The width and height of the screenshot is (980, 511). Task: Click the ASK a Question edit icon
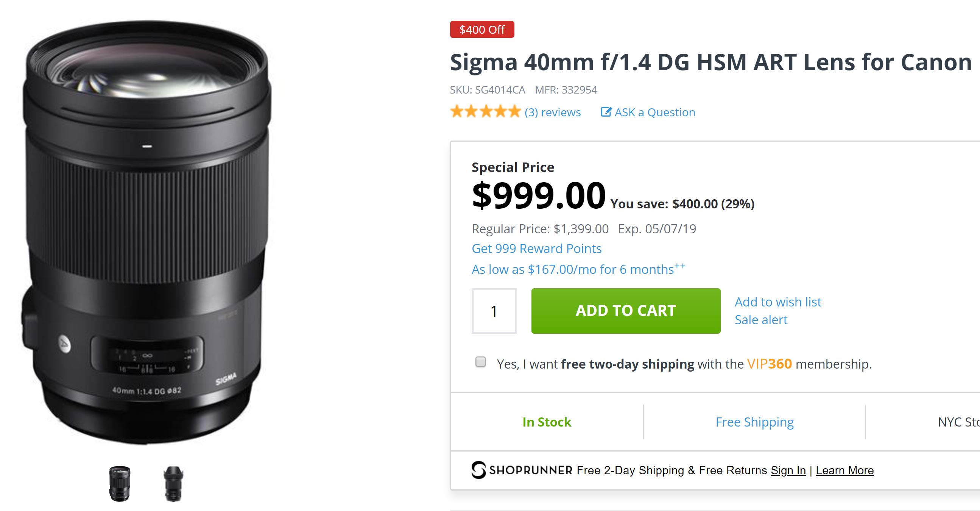click(x=606, y=112)
